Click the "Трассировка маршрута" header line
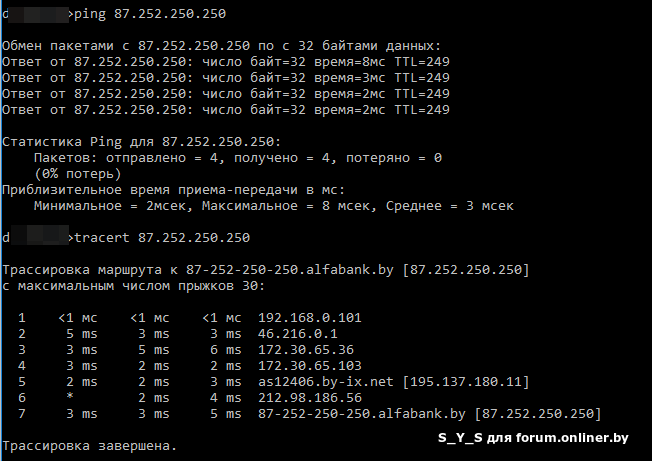The width and height of the screenshot is (652, 461). click(x=266, y=270)
